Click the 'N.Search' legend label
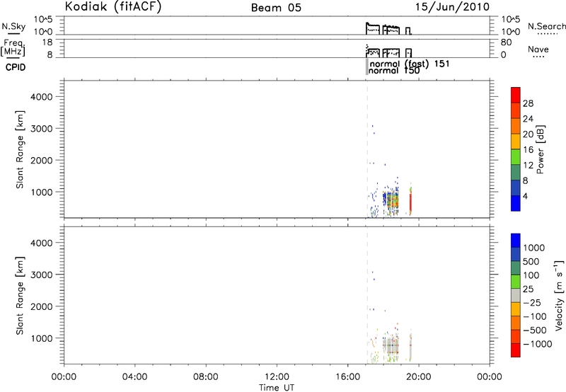This screenshot has height=392, width=566. pyautogui.click(x=546, y=26)
